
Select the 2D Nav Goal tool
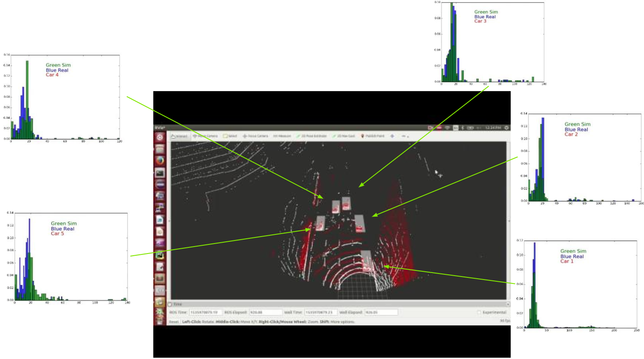click(344, 136)
